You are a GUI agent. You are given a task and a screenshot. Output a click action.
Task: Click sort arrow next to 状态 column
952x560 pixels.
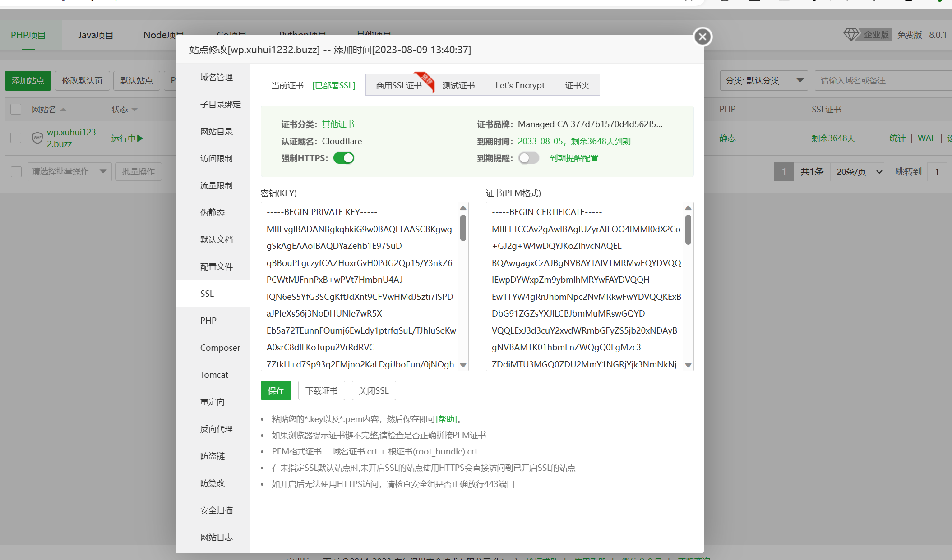click(x=134, y=110)
